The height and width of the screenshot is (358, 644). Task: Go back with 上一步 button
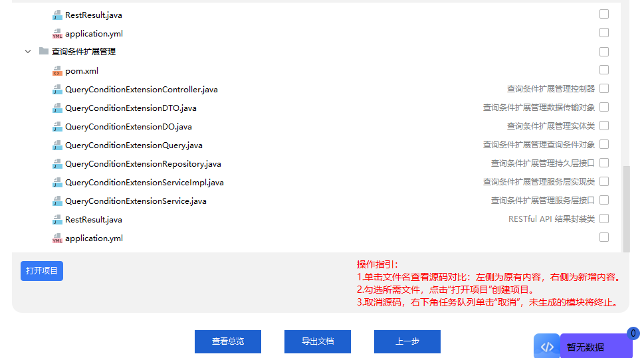point(407,341)
